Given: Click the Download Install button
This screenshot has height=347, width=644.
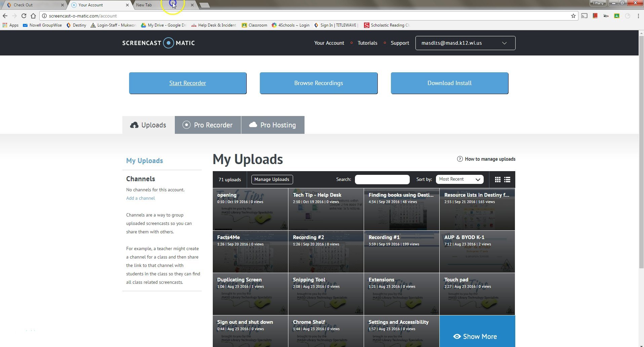Looking at the screenshot, I should (449, 83).
